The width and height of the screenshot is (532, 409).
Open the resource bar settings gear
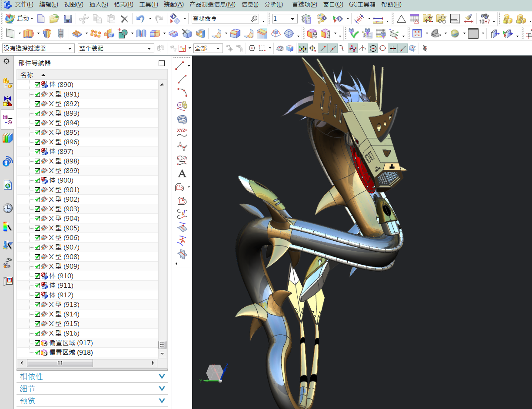point(7,62)
